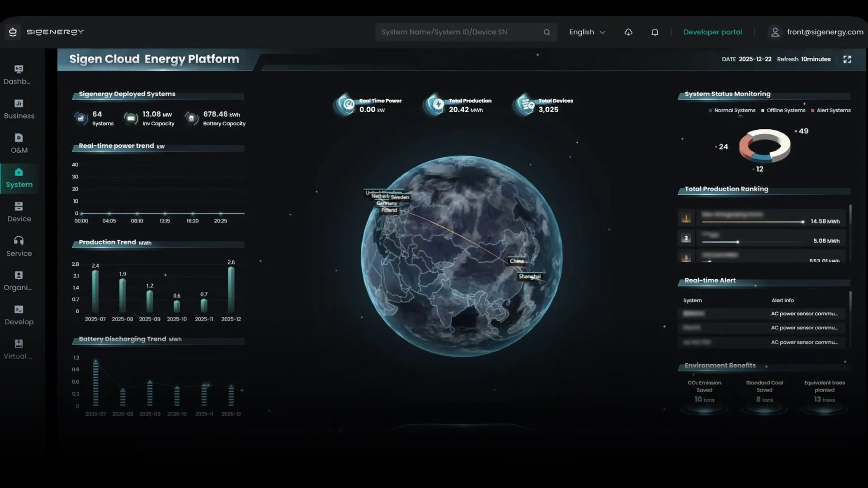Image resolution: width=868 pixels, height=488 pixels.
Task: Go to the O&M sidebar section
Action: point(19,143)
